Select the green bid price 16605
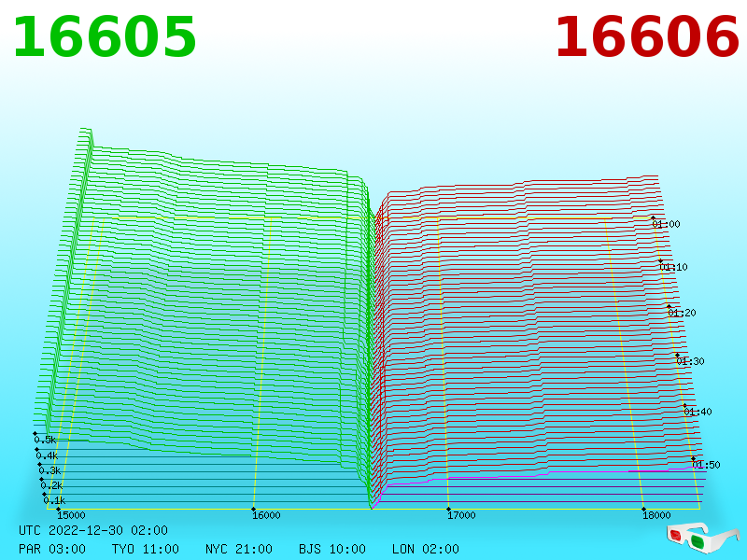 coord(105,37)
